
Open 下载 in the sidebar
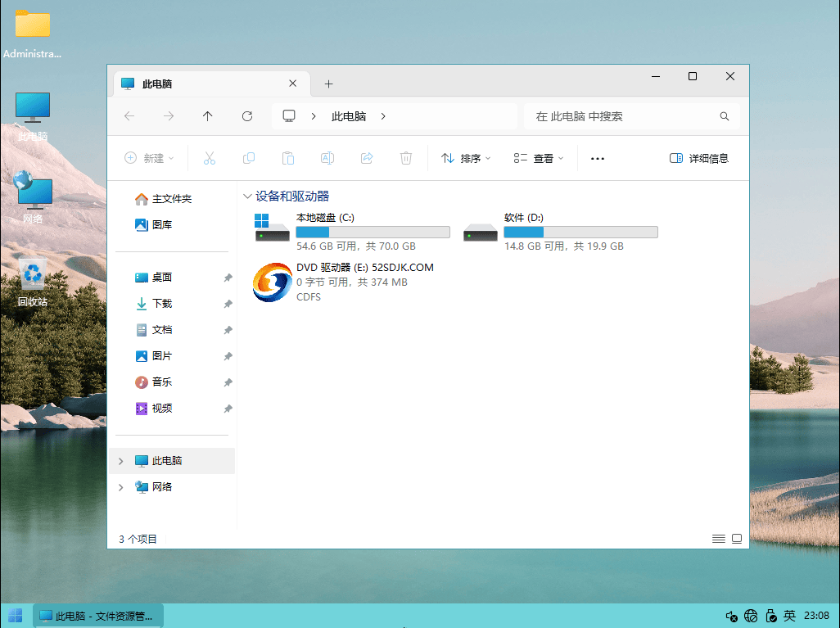tap(154, 304)
